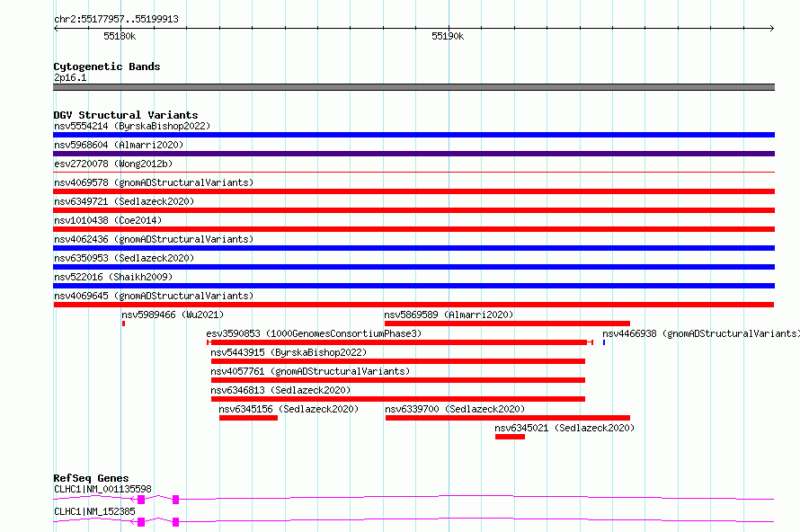Click the short red bar of nsv6345021
The image size is (800, 532).
pyautogui.click(x=510, y=437)
